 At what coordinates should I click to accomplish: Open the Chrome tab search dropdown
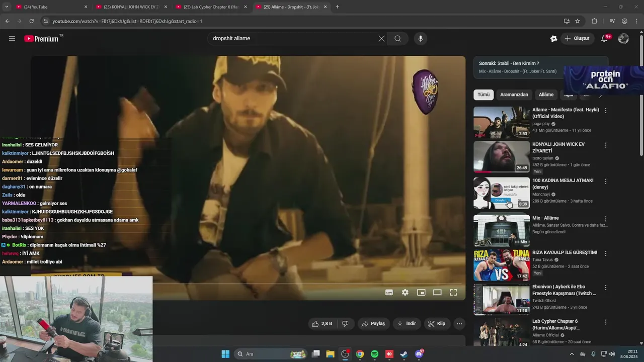click(x=7, y=7)
